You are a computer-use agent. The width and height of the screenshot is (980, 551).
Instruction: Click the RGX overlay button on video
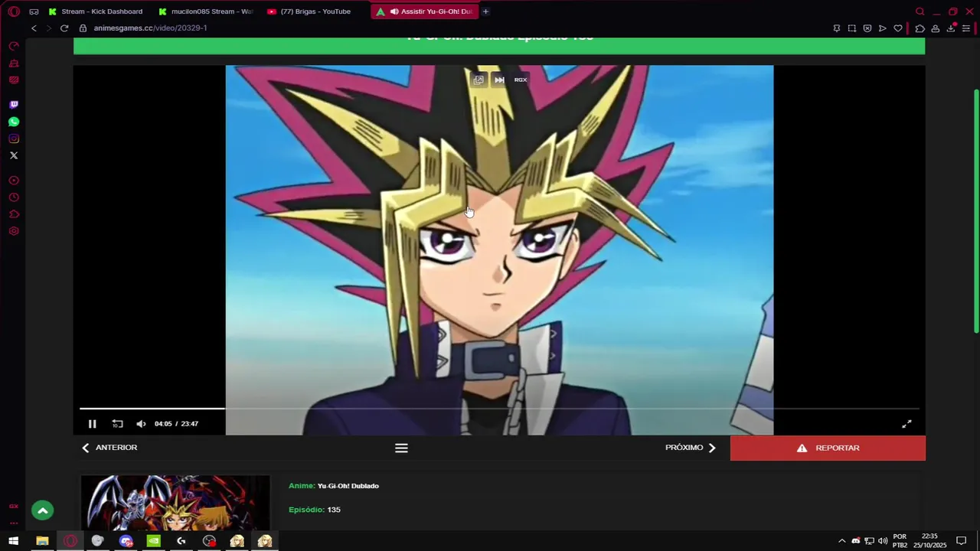click(x=521, y=80)
